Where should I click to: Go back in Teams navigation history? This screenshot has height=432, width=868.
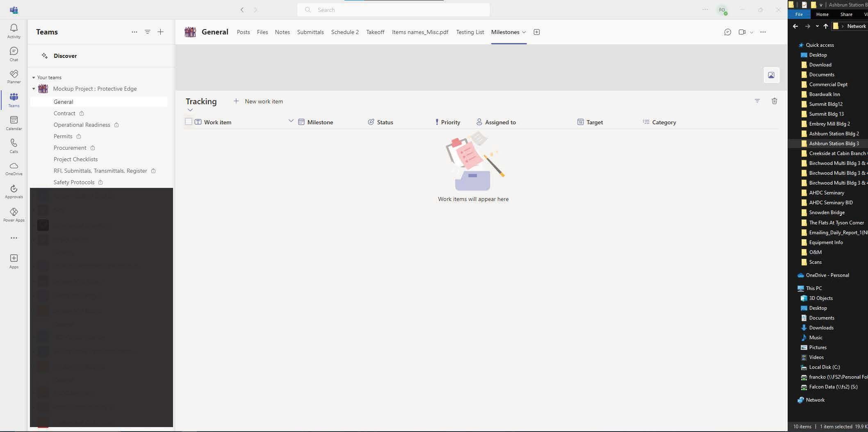pyautogui.click(x=242, y=10)
